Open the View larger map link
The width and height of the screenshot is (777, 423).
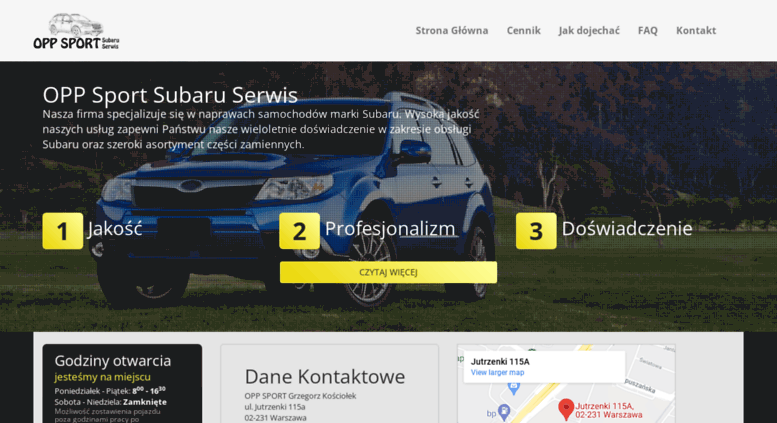[x=497, y=372]
